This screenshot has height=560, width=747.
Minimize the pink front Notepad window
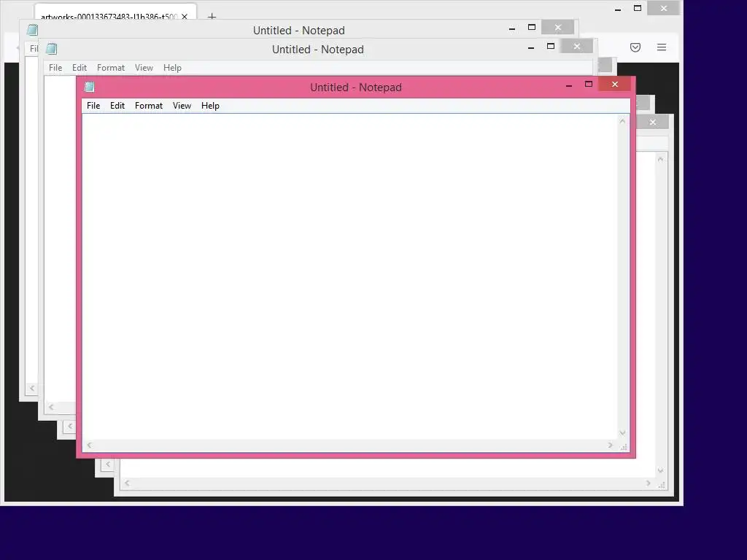click(569, 85)
